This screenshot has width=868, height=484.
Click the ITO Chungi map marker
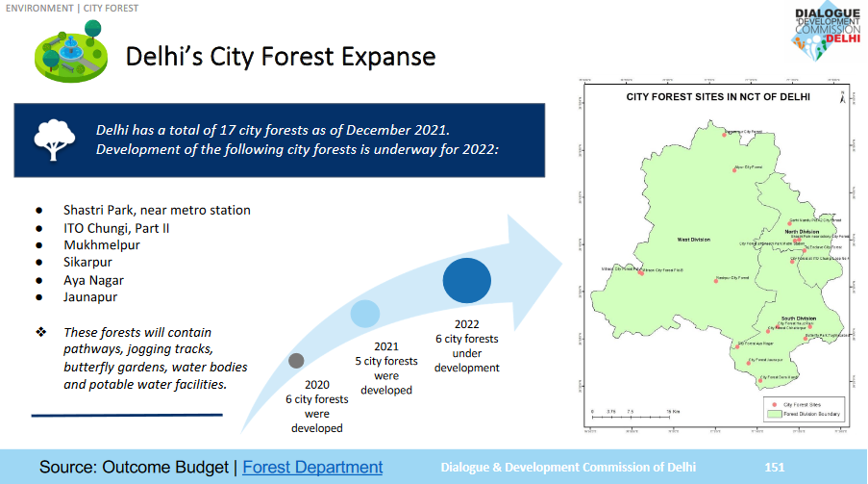(792, 262)
